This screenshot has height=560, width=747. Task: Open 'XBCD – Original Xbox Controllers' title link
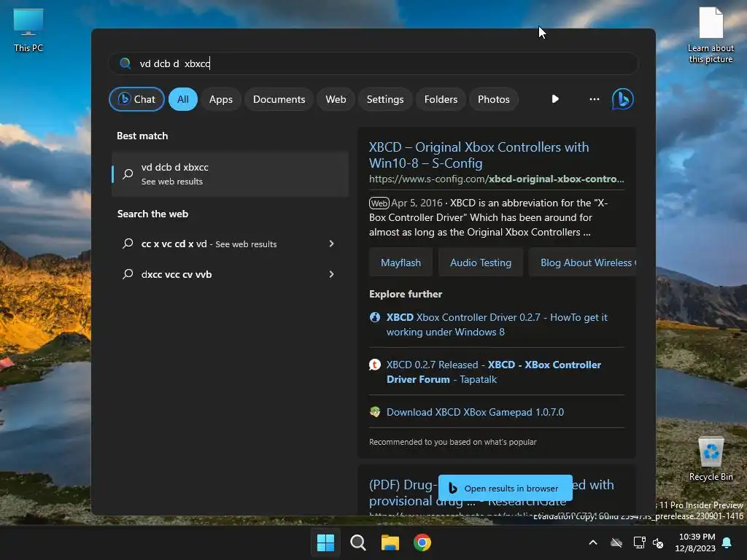tap(479, 155)
